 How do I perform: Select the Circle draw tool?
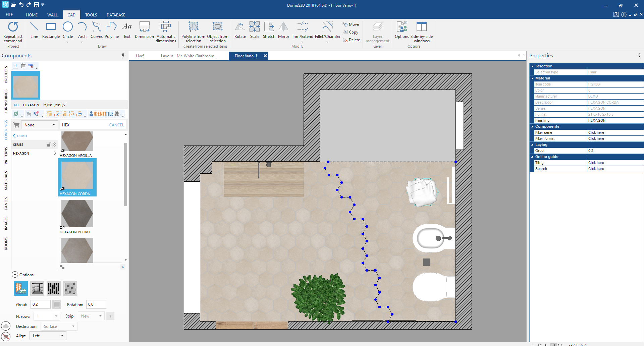coord(68,30)
